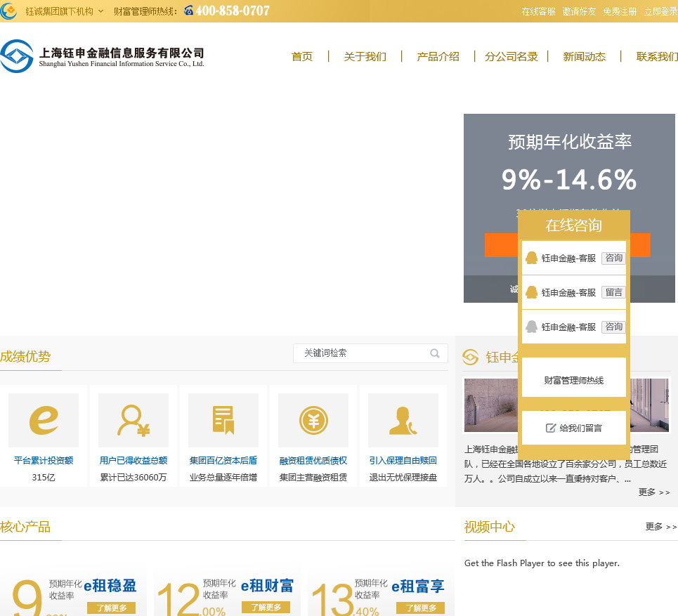This screenshot has width=678, height=616.
Task: Click 给我们留言 button
Action: (574, 428)
